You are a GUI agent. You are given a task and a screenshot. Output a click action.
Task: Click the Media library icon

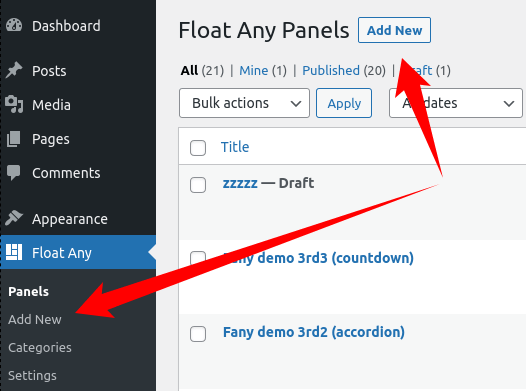coord(14,104)
